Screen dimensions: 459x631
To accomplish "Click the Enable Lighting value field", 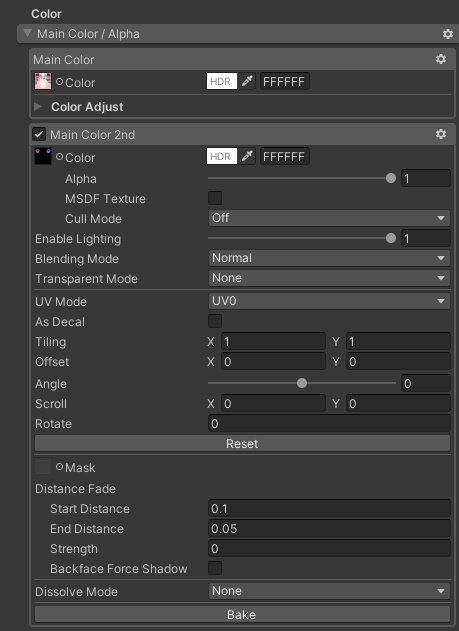I will pyautogui.click(x=426, y=238).
